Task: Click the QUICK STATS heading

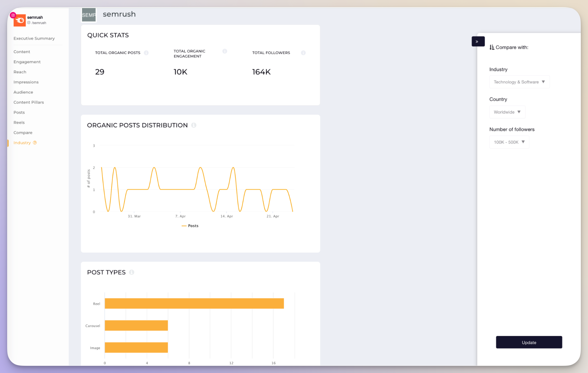Action: [108, 35]
